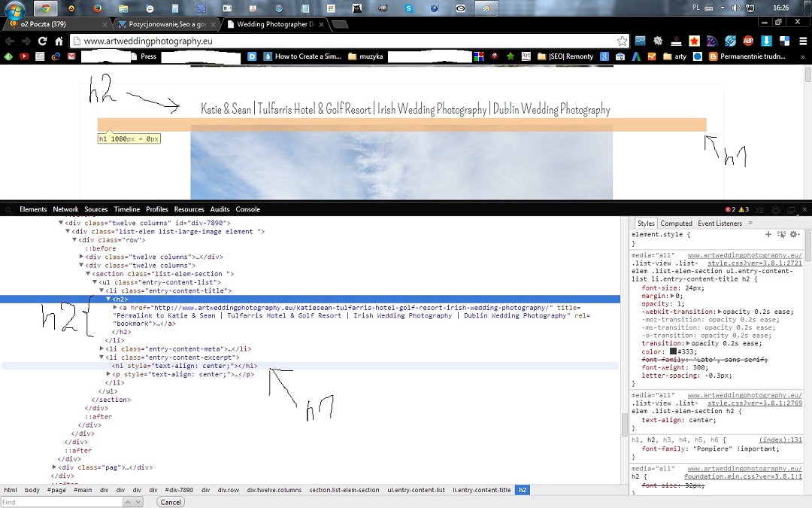This screenshot has width=812, height=508.
Task: Collapse the entry-content-excerpt li node
Action: click(x=102, y=357)
